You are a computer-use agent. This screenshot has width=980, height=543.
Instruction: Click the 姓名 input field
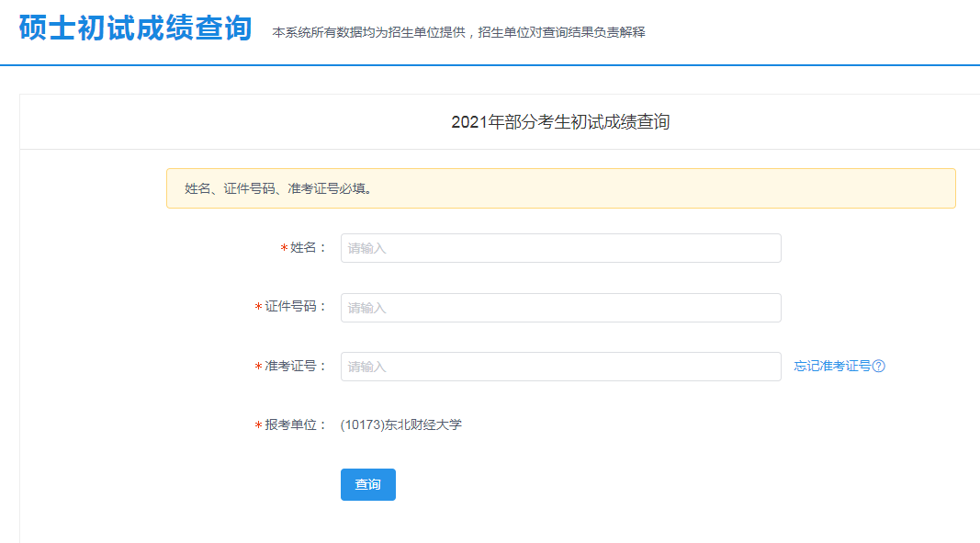(x=560, y=248)
